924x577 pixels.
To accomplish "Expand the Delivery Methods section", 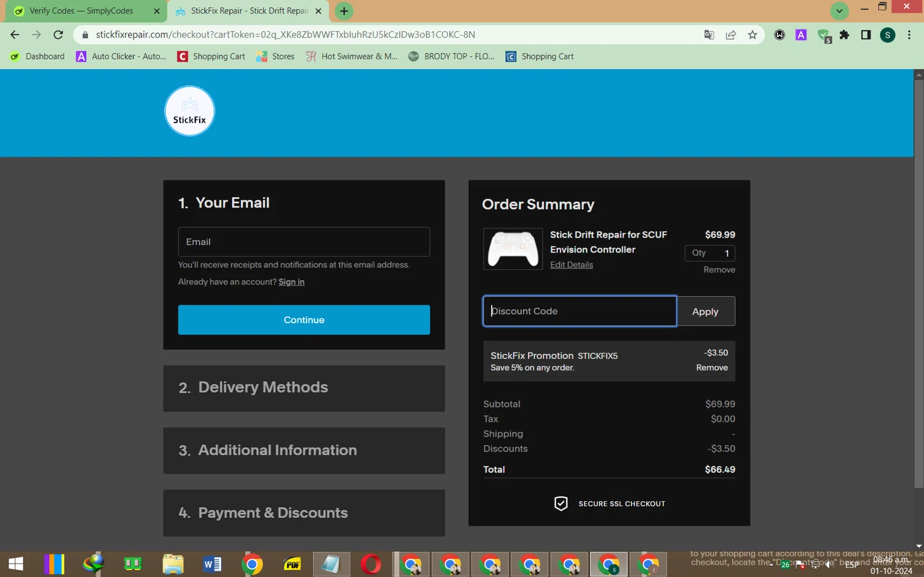I will pyautogui.click(x=304, y=389).
